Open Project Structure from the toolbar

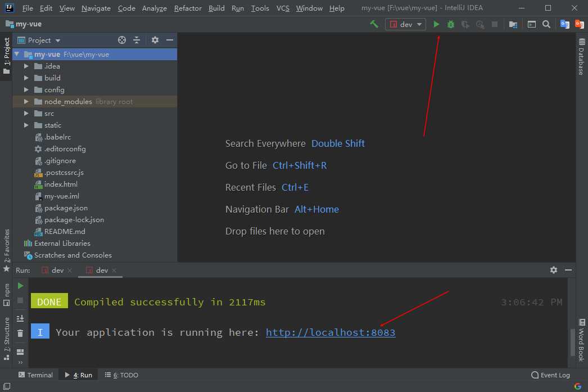(x=513, y=24)
